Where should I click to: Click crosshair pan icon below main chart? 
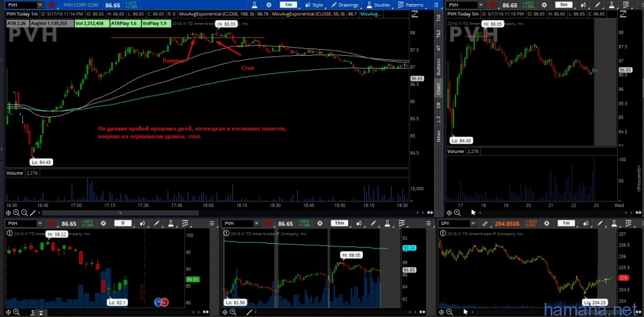pyautogui.click(x=8, y=213)
